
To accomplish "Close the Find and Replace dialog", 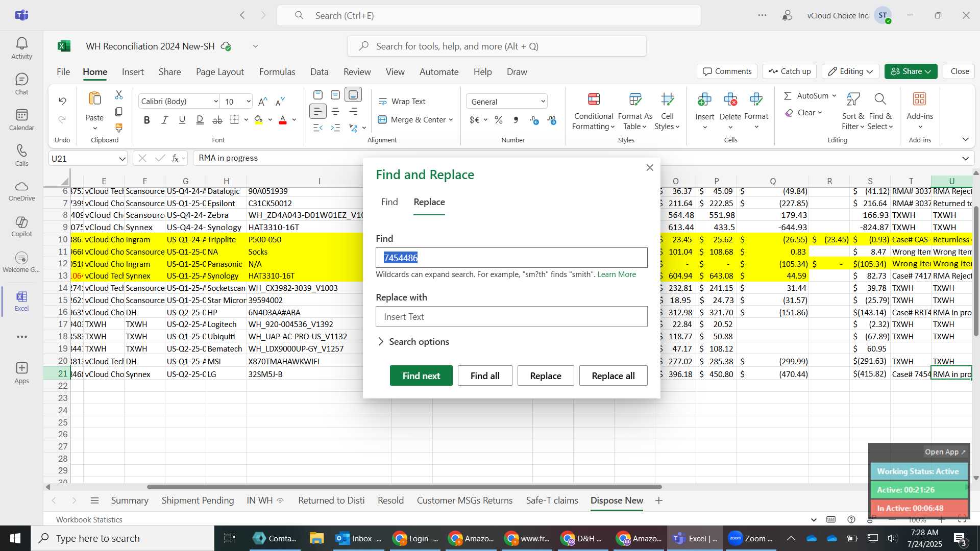I will 650,167.
